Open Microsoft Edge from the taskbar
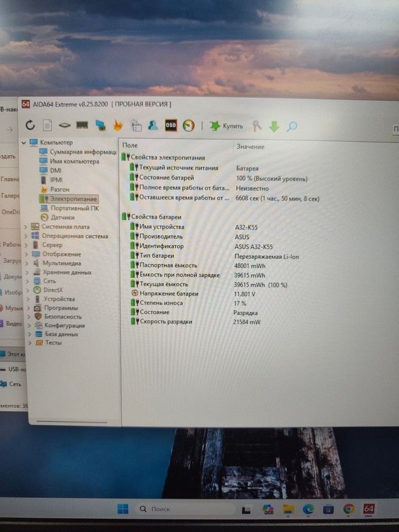399x532 pixels. pyautogui.click(x=308, y=509)
